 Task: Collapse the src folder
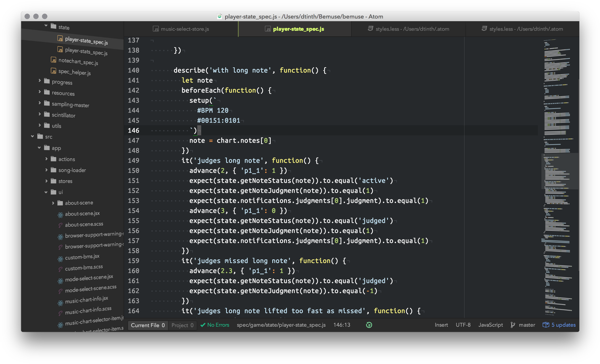pyautogui.click(x=32, y=136)
